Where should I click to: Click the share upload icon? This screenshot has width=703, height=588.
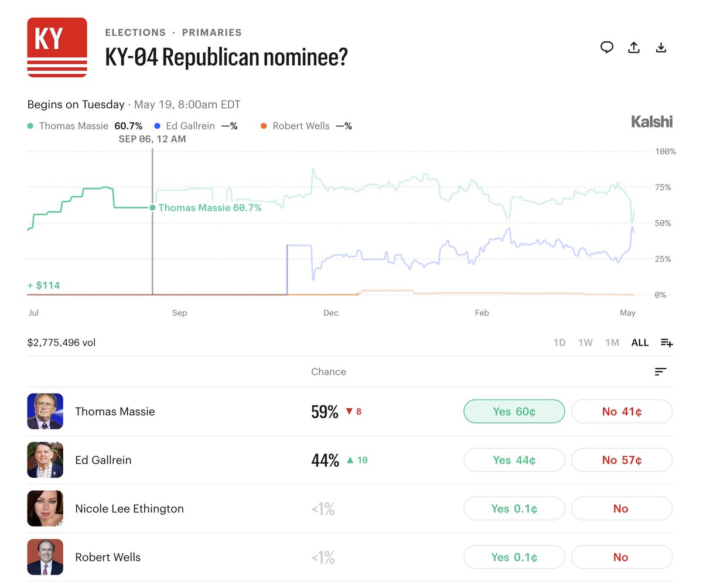point(634,47)
